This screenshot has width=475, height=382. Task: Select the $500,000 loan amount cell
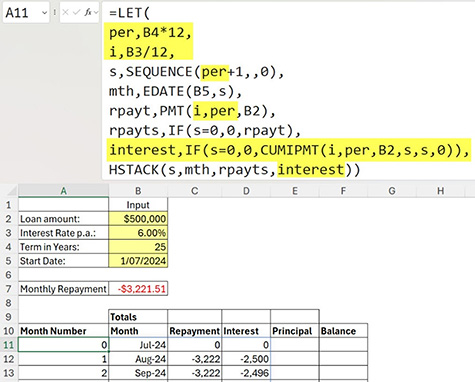138,219
